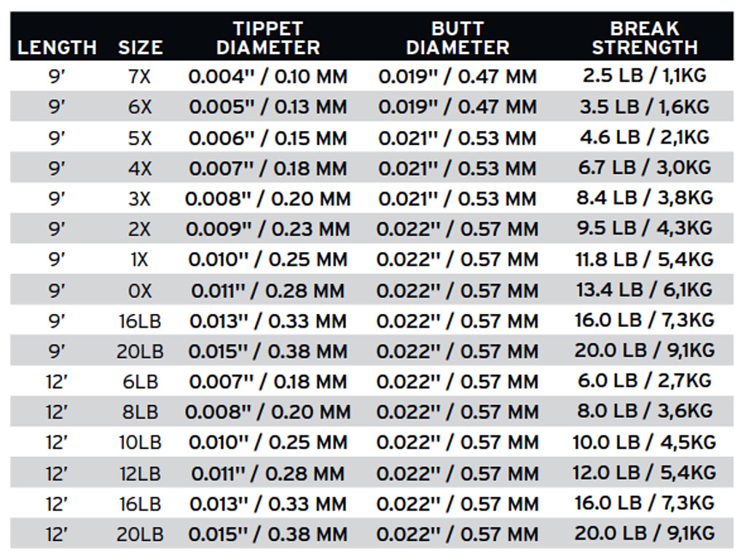Select the 12LB size cell
Viewport: 746px width, 560px height.
[x=141, y=474]
